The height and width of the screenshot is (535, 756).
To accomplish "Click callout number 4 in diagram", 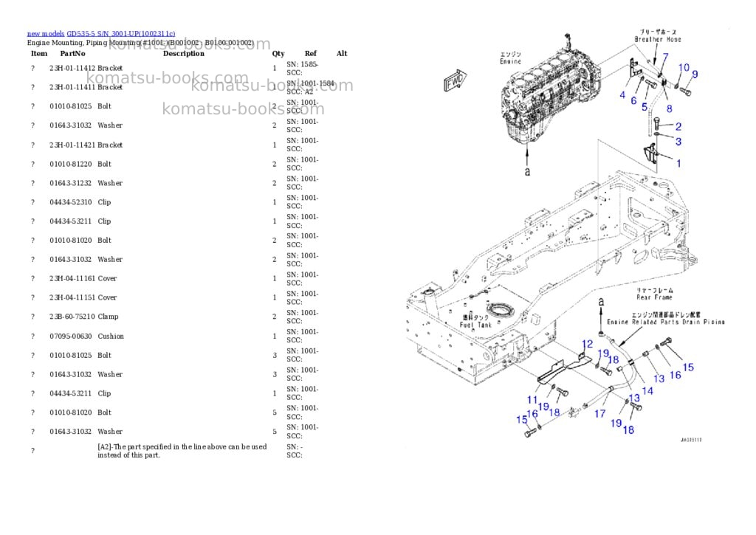I will (622, 95).
